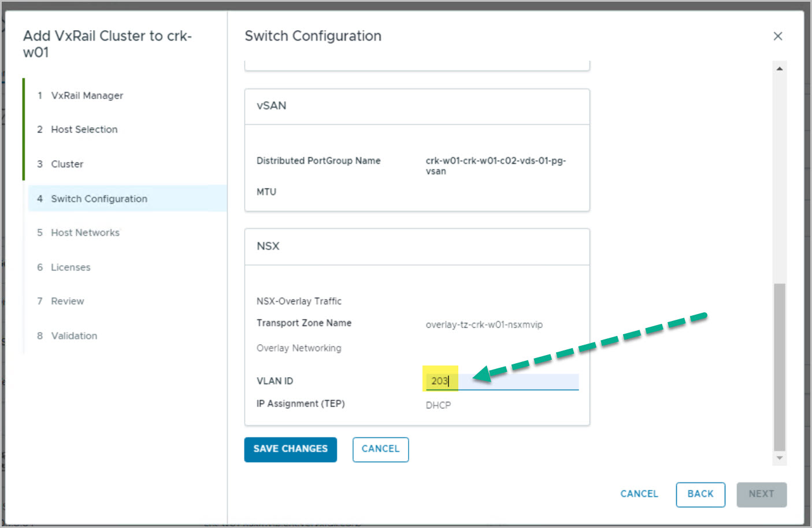Image resolution: width=812 pixels, height=528 pixels.
Task: Close the Switch Configuration dialog with X
Action: coord(777,36)
